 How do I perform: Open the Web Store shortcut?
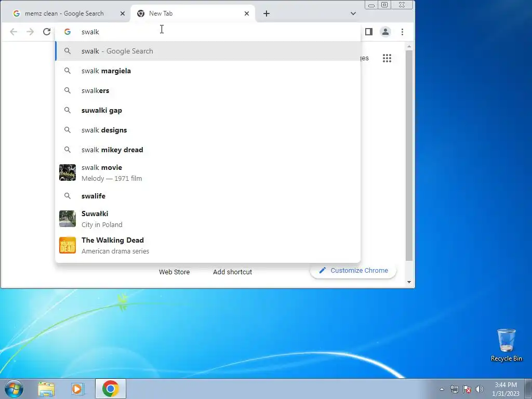click(175, 272)
